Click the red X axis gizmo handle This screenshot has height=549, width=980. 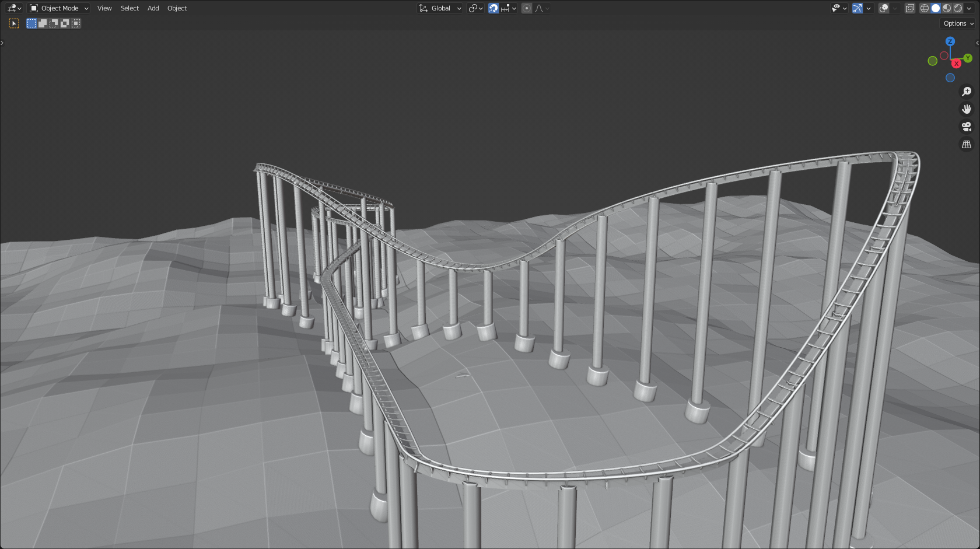tap(956, 64)
